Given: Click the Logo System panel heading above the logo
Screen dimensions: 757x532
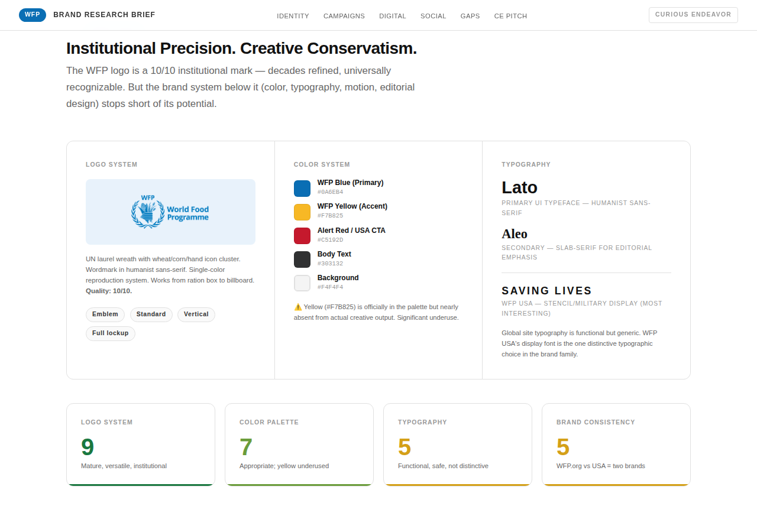Looking at the screenshot, I should coord(111,165).
